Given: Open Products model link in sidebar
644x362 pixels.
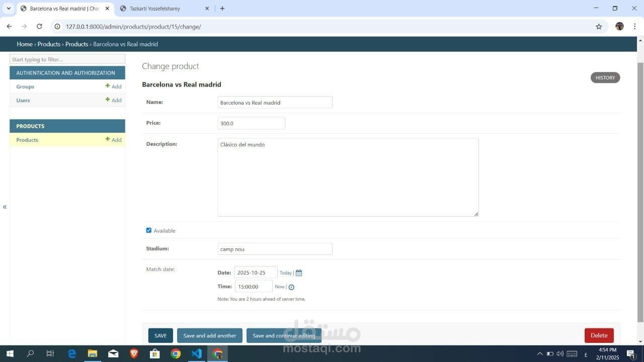Looking at the screenshot, I should tap(27, 140).
